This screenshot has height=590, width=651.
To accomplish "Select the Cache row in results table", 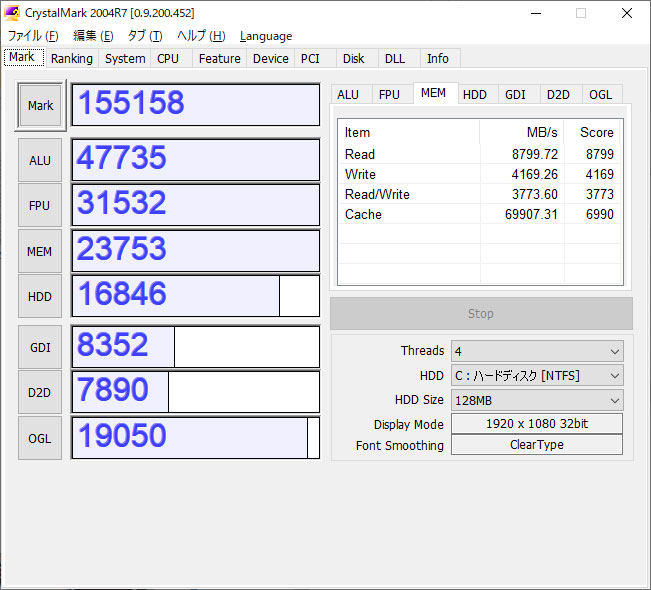I will tap(480, 214).
